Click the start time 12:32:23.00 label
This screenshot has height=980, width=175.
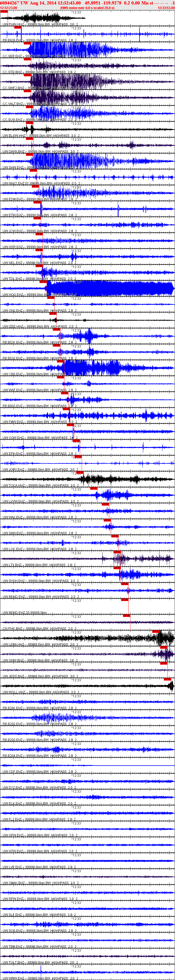(9, 8)
